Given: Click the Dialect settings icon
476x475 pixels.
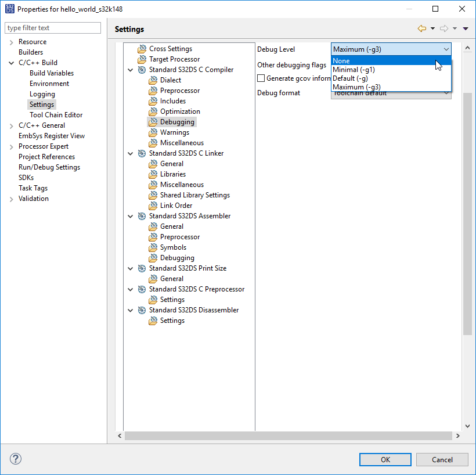Looking at the screenshot, I should tap(153, 80).
